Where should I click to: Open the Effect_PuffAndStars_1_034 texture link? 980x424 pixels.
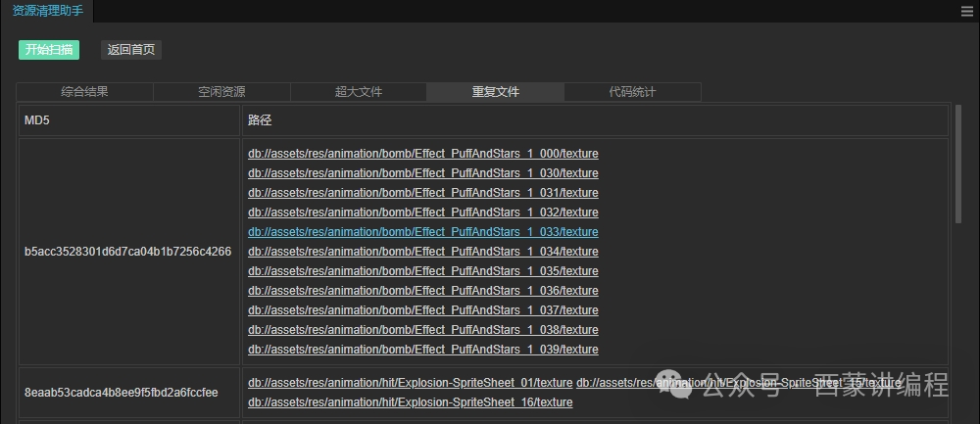(423, 252)
